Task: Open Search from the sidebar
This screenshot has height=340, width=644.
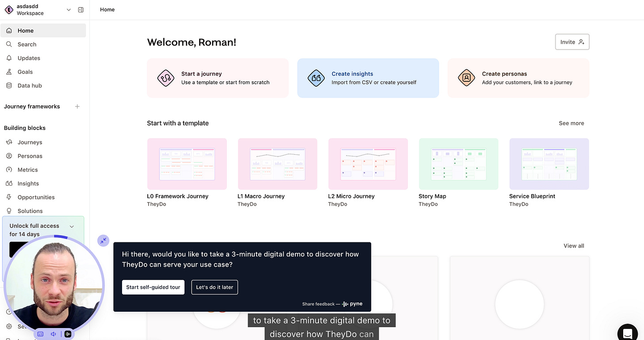Action: click(43, 44)
